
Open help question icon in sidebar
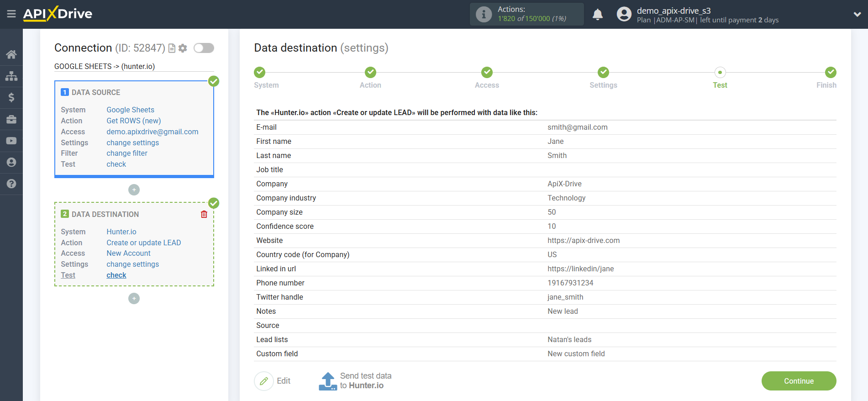11,184
